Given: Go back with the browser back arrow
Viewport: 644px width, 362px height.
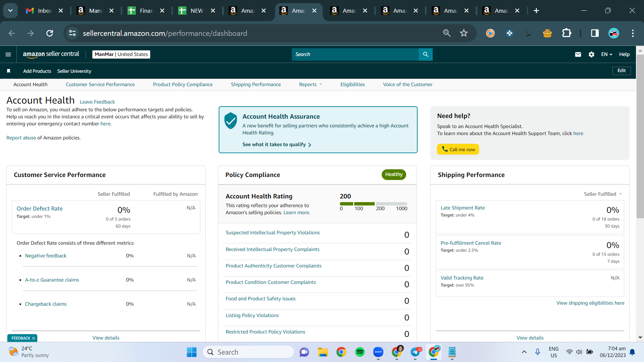Looking at the screenshot, I should pyautogui.click(x=12, y=33).
